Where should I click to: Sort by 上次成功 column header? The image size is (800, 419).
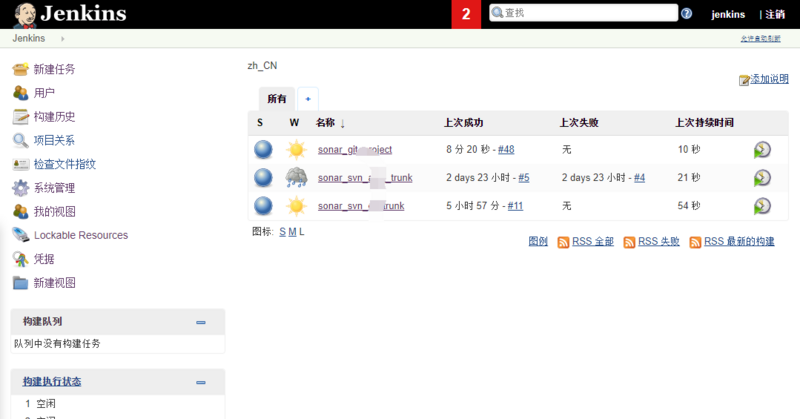click(463, 122)
